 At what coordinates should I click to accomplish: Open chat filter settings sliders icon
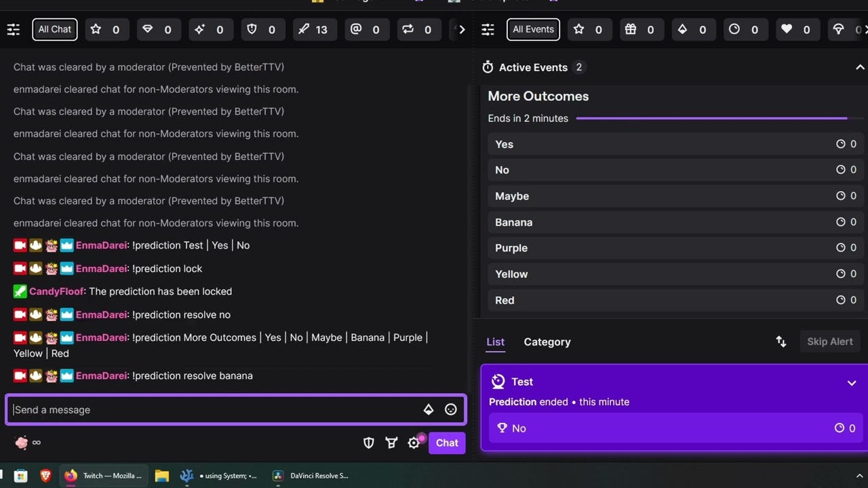tap(13, 30)
